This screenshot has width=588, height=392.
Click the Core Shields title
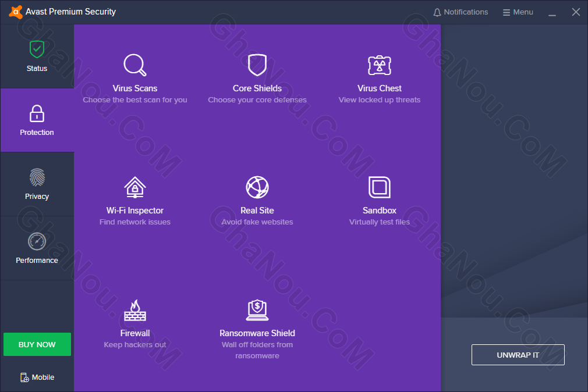point(257,88)
